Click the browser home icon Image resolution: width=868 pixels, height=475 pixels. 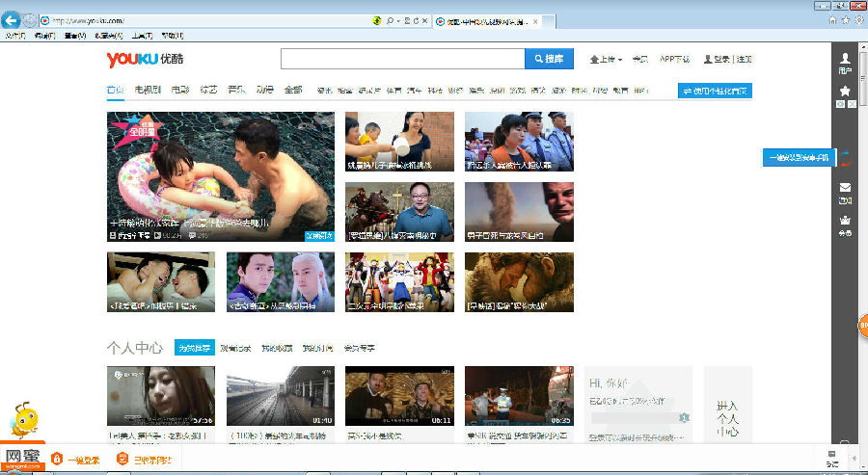tap(831, 19)
